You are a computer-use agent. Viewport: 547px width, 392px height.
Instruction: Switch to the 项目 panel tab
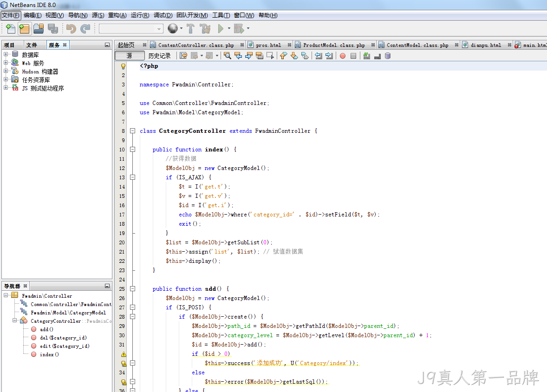click(9, 45)
